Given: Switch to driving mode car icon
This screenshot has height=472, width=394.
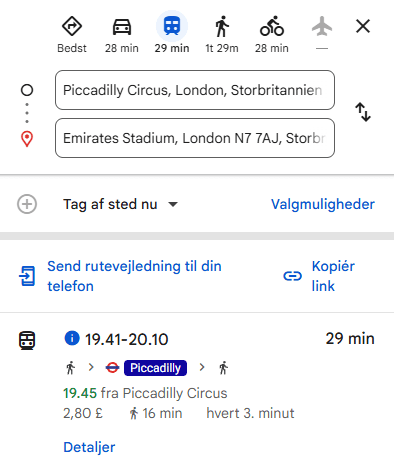Looking at the screenshot, I should (x=122, y=27).
